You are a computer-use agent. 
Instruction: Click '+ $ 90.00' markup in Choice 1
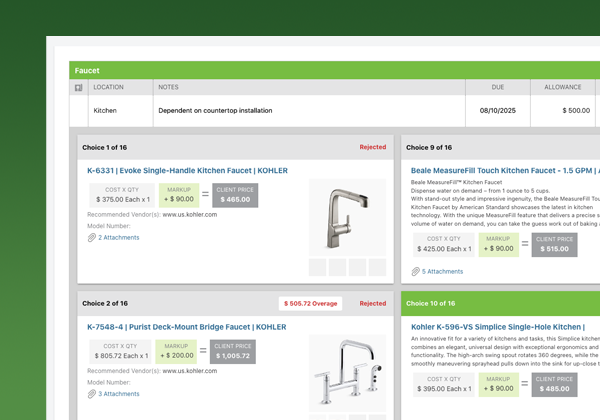pyautogui.click(x=179, y=195)
